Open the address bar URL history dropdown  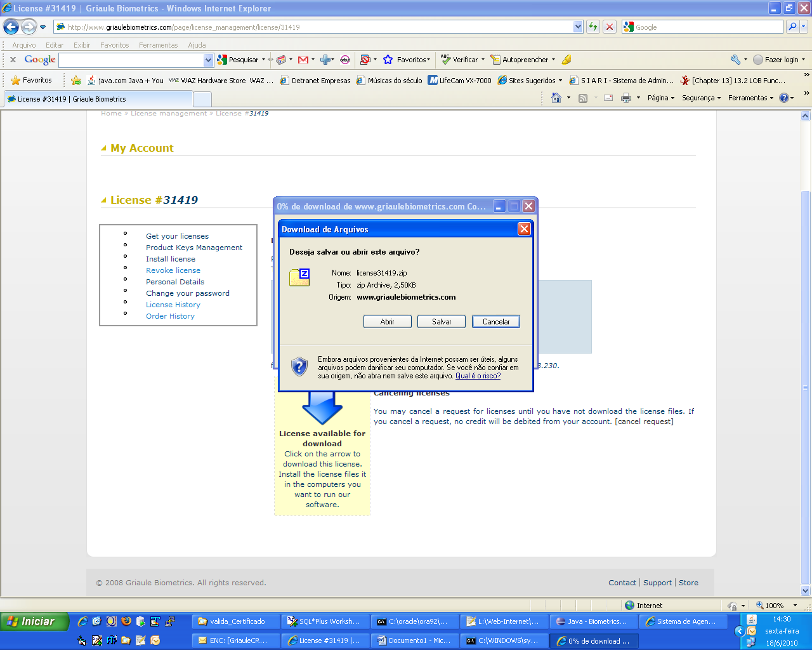point(578,27)
